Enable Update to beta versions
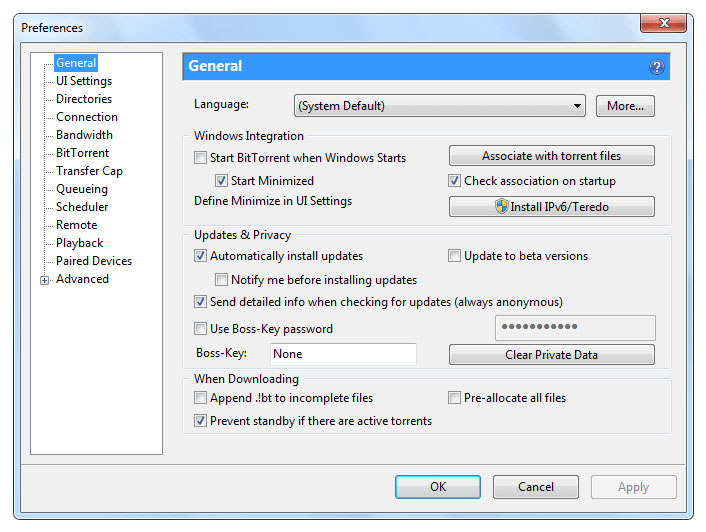706x532 pixels. tap(455, 256)
